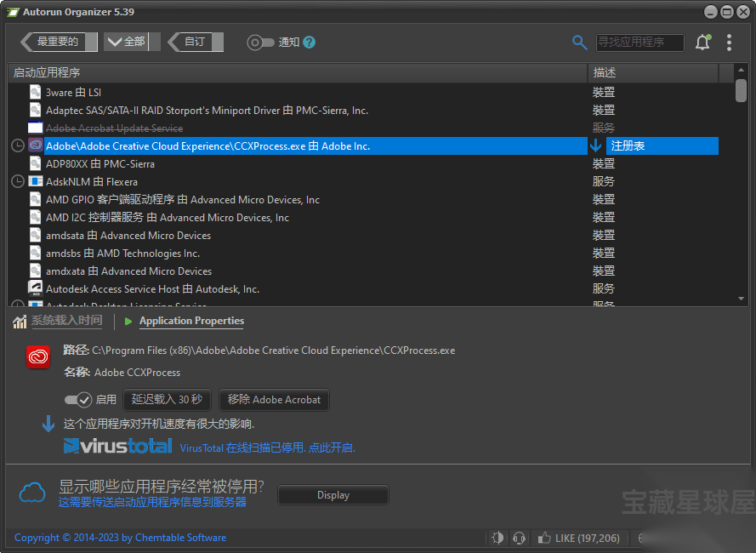
Task: Click the AdskNLM service window icon
Action: click(35, 181)
